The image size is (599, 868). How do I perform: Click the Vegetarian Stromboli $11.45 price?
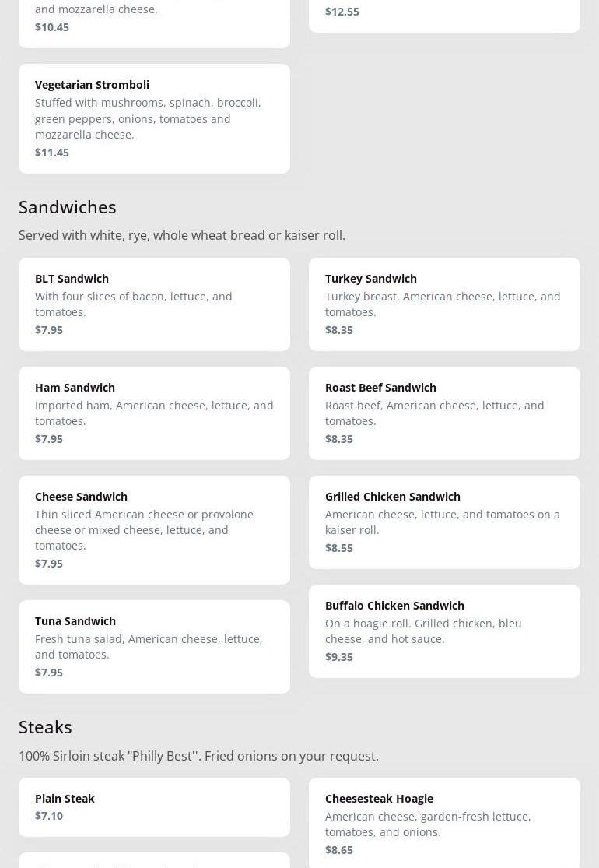[x=52, y=153]
